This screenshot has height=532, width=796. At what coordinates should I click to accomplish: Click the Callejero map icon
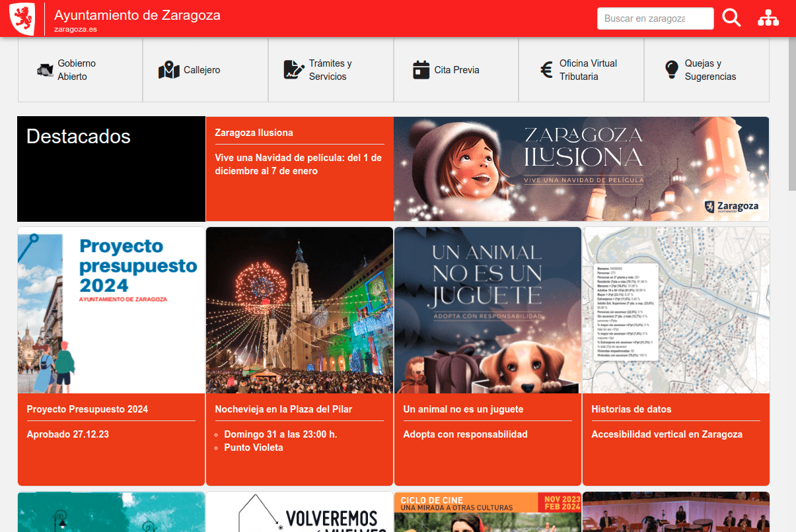point(169,70)
